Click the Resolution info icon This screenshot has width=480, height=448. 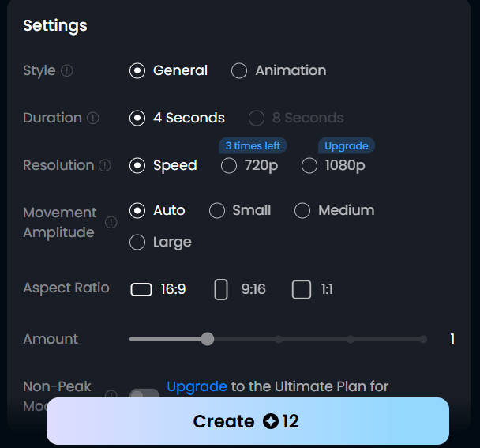click(x=105, y=165)
